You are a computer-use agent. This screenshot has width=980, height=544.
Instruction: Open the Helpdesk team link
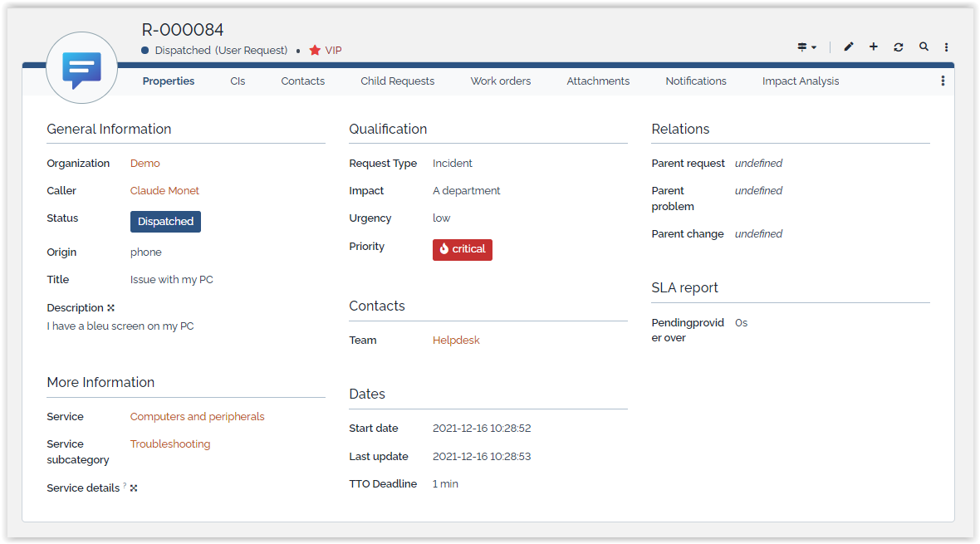[x=456, y=341]
